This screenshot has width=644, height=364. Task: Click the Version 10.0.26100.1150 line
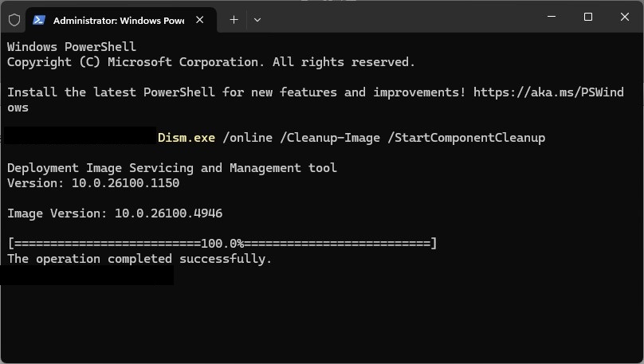93,183
